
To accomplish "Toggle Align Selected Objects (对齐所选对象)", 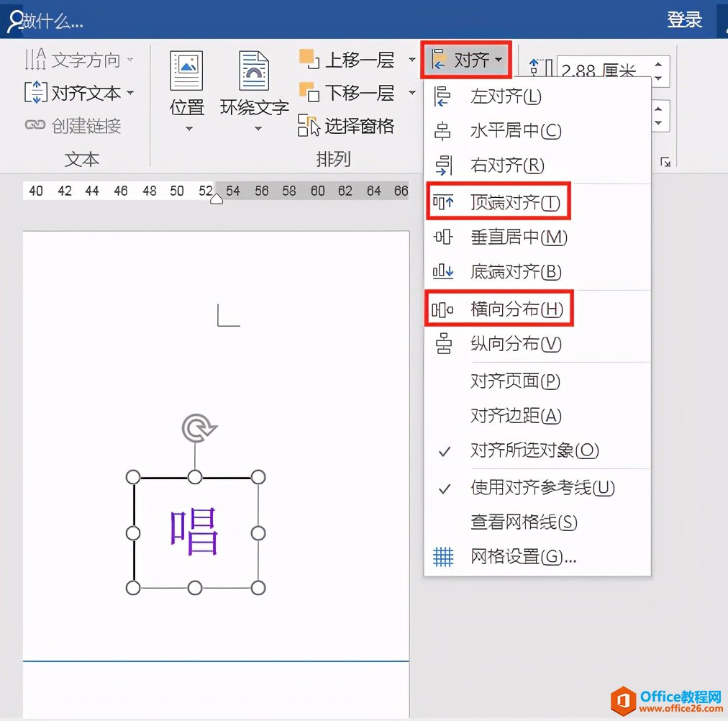I will 537,450.
